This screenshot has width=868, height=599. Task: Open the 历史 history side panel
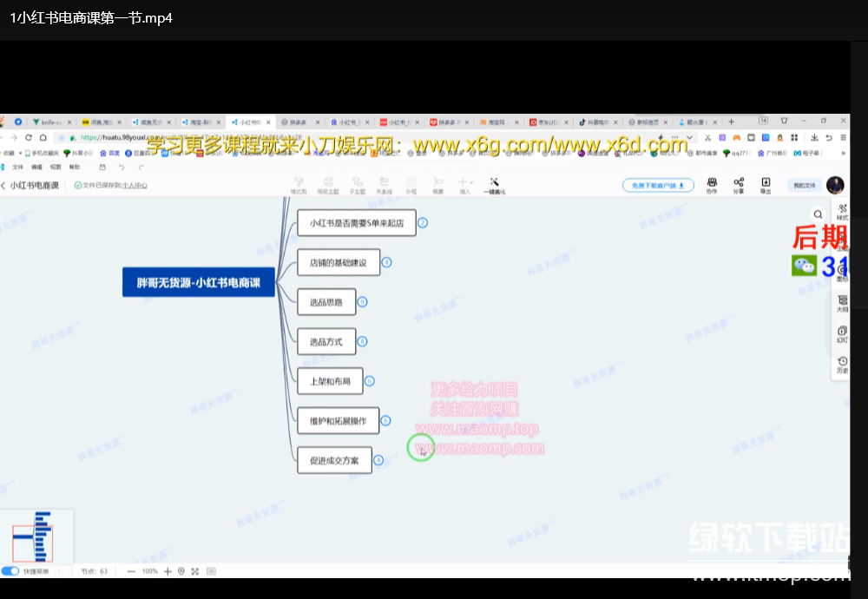point(842,365)
